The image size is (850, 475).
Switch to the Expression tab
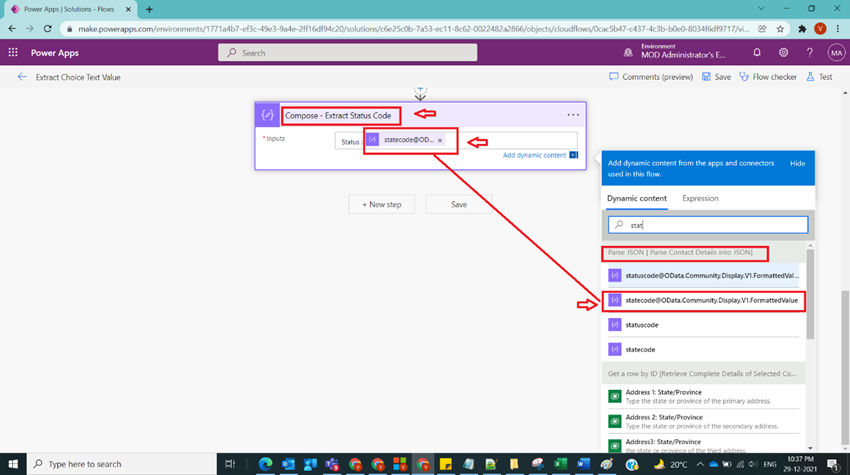coord(700,198)
